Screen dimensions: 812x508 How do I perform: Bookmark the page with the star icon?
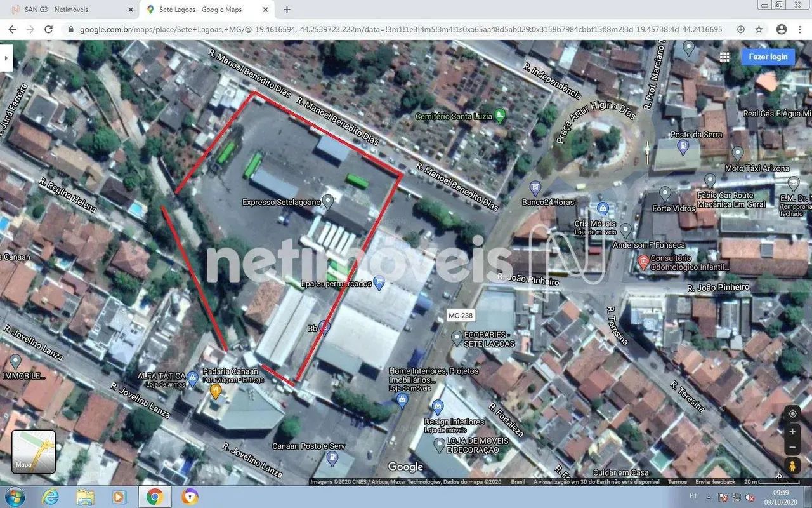(x=759, y=29)
